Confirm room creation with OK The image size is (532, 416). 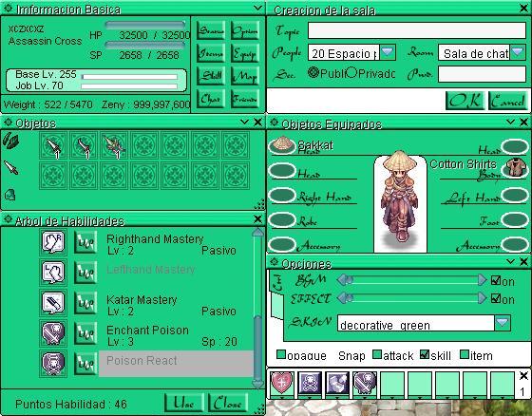[465, 101]
